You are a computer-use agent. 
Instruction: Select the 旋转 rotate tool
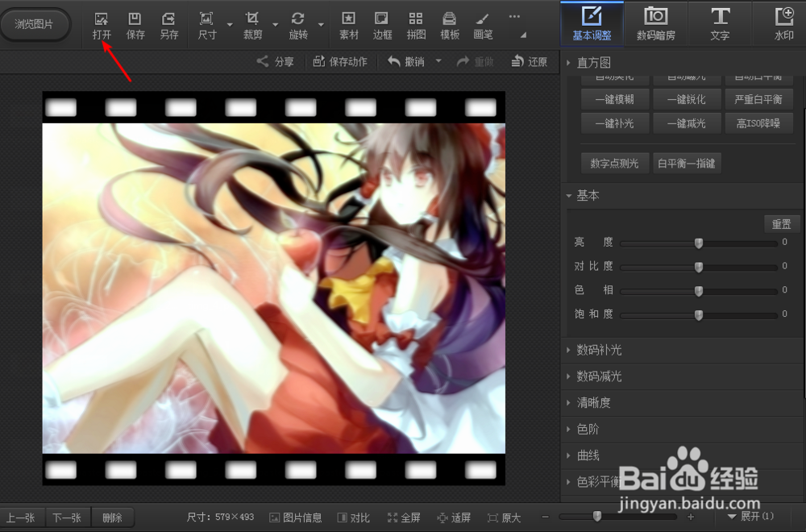coord(298,27)
